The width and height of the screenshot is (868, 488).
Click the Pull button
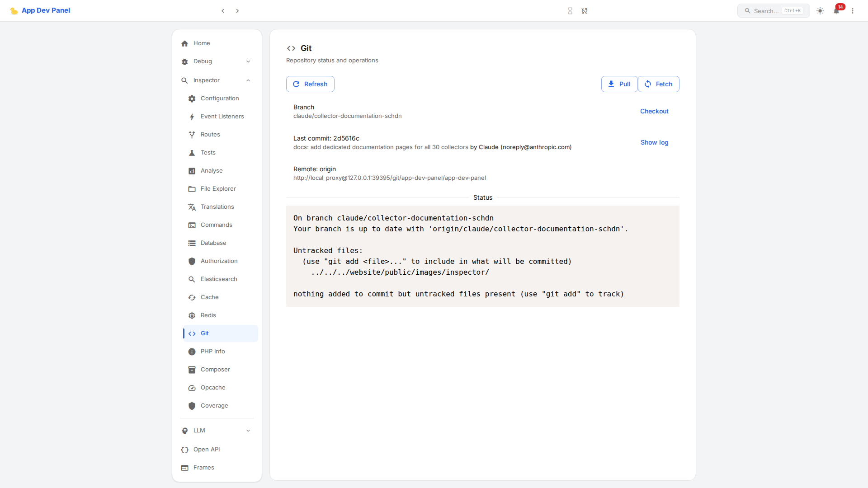pos(619,84)
